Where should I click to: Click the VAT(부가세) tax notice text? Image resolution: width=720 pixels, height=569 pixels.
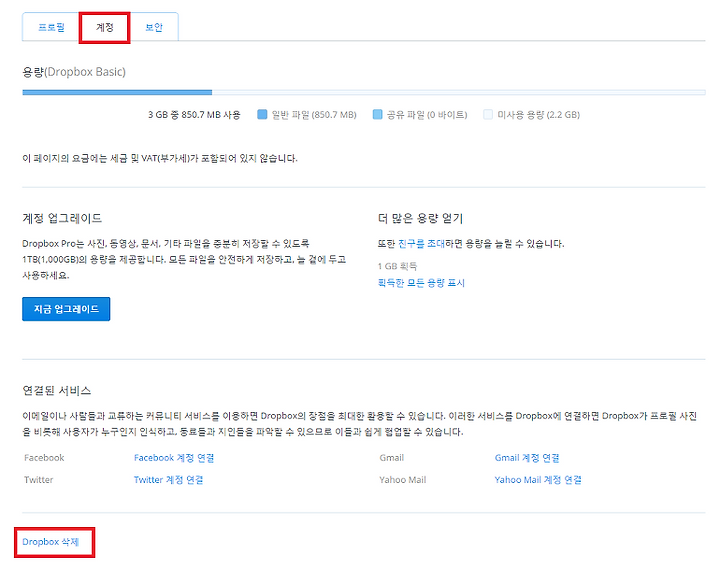click(x=160, y=158)
